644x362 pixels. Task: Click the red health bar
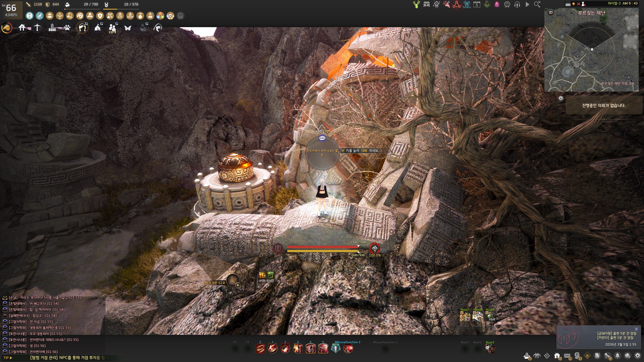click(x=323, y=247)
